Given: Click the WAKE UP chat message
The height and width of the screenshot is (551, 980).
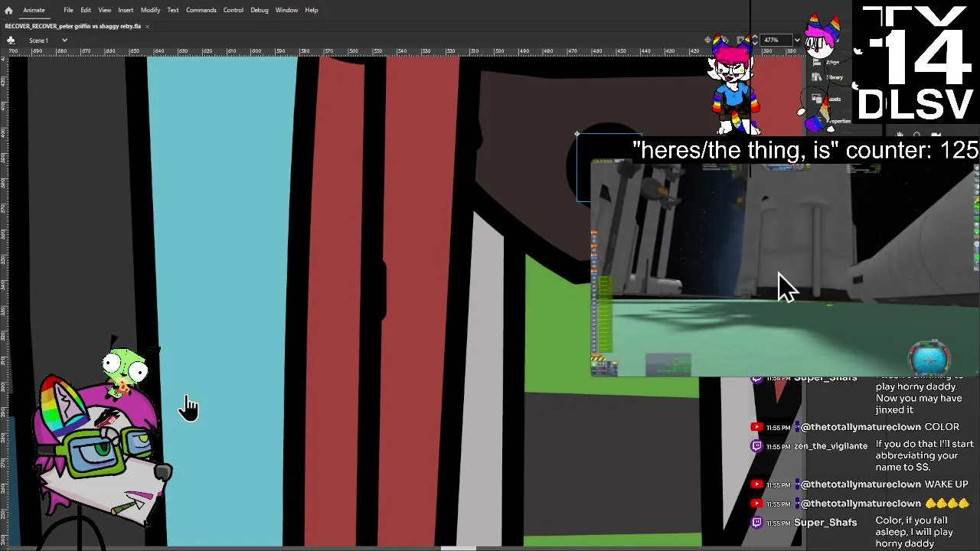Looking at the screenshot, I should [x=946, y=484].
